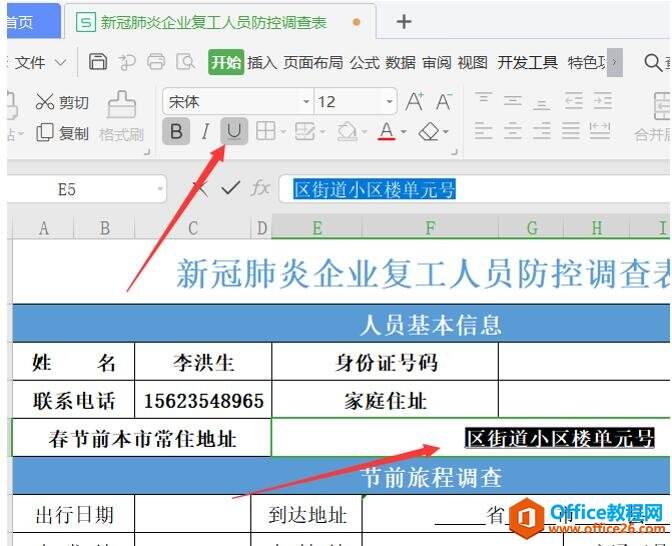Align text right
The image size is (672, 546).
[x=542, y=131]
